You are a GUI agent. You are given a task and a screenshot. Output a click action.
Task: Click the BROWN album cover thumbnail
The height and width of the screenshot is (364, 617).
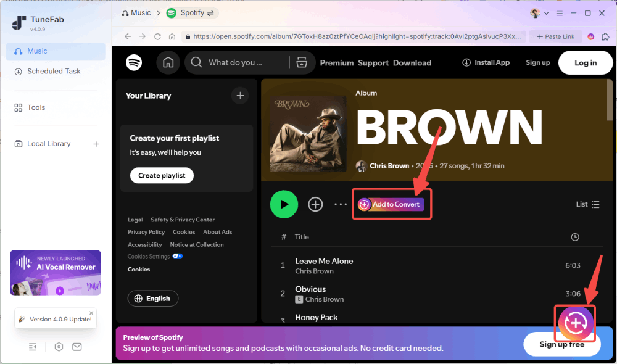click(308, 134)
